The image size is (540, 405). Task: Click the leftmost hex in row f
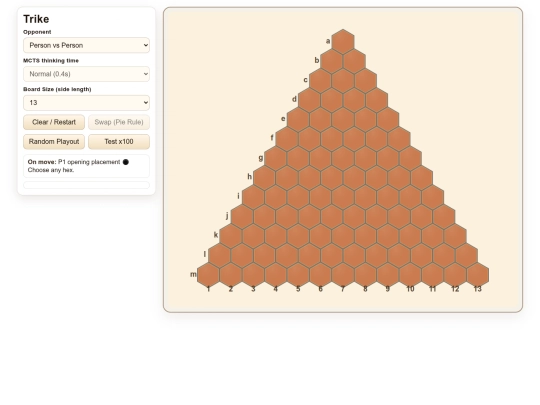tap(287, 139)
